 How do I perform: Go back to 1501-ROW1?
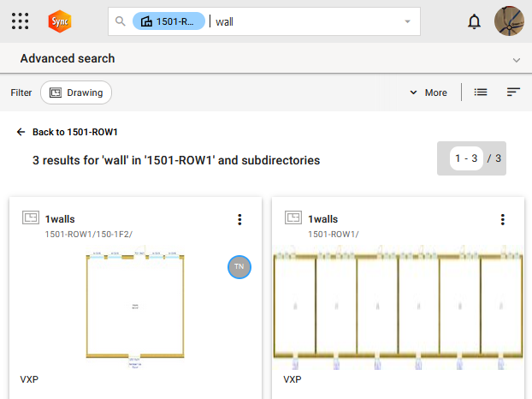coord(67,133)
